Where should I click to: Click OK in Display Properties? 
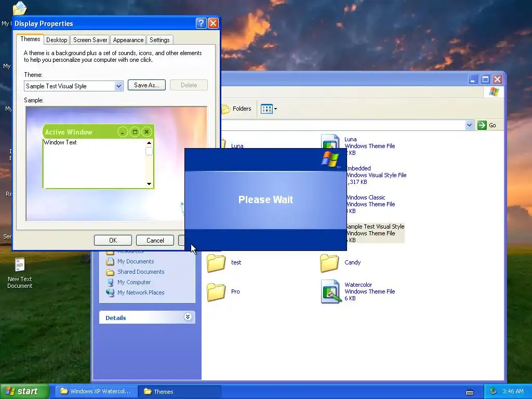tap(113, 240)
